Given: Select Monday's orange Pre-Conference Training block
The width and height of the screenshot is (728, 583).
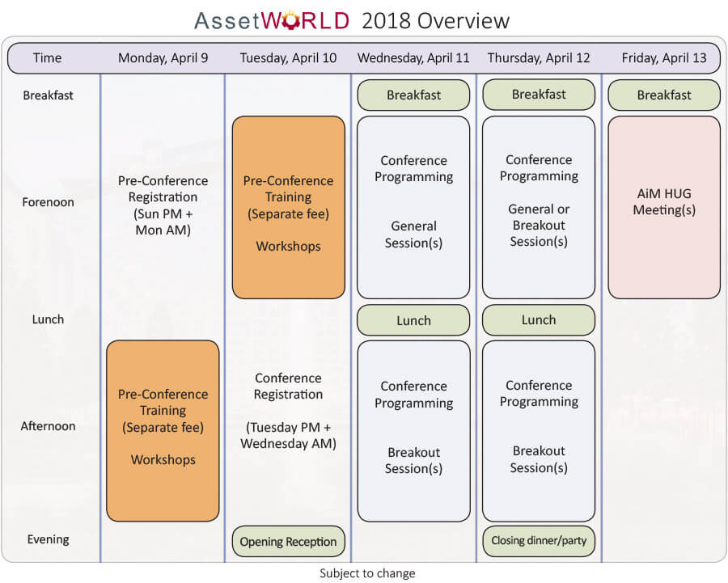Looking at the screenshot, I should (x=163, y=431).
